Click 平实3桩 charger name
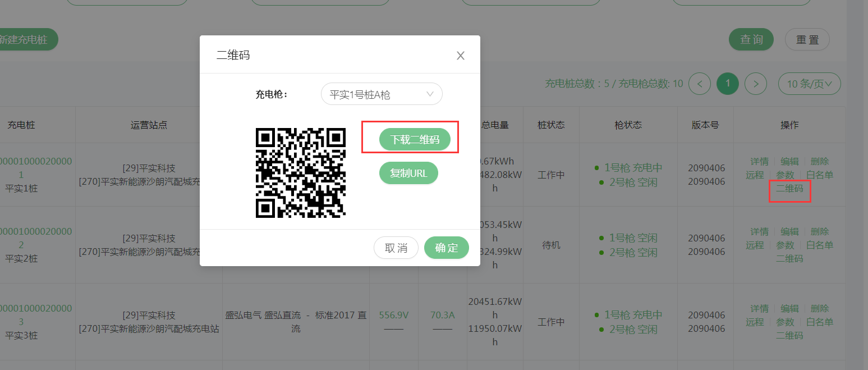This screenshot has width=868, height=370. coord(21,335)
